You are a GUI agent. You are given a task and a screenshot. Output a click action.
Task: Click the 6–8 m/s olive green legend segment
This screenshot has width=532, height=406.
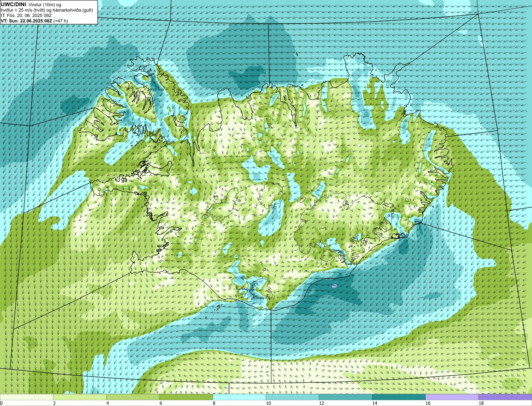click(x=186, y=397)
